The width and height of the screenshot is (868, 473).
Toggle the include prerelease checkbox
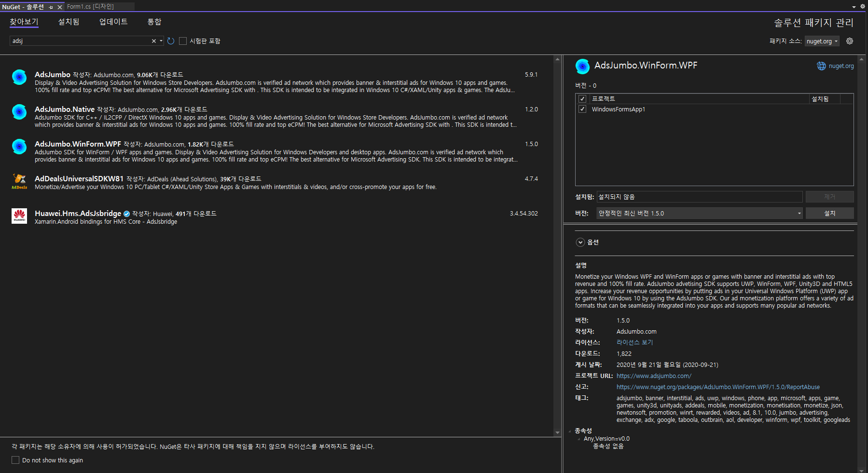(x=183, y=41)
